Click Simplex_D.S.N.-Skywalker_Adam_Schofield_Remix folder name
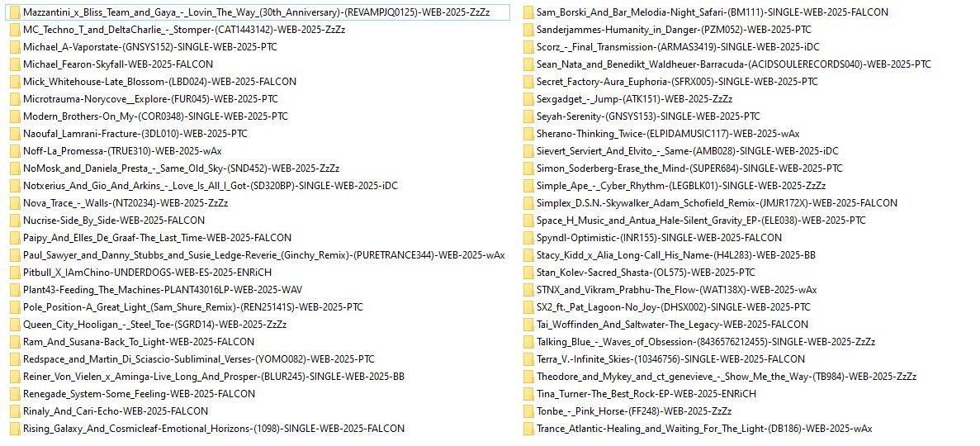 click(x=717, y=202)
